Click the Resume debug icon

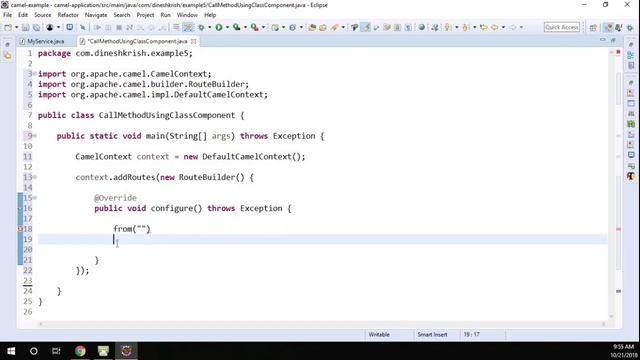click(x=98, y=27)
